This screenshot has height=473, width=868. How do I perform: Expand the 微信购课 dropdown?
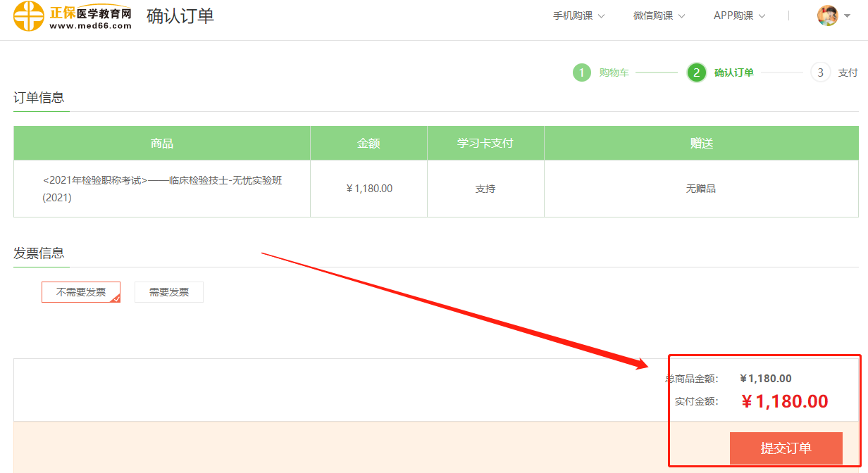[659, 15]
